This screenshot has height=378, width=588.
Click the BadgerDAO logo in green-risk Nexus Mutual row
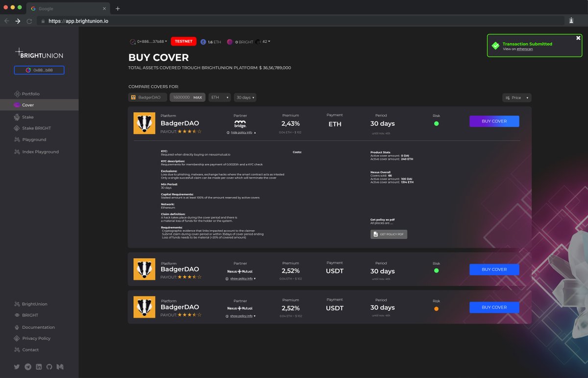(144, 269)
